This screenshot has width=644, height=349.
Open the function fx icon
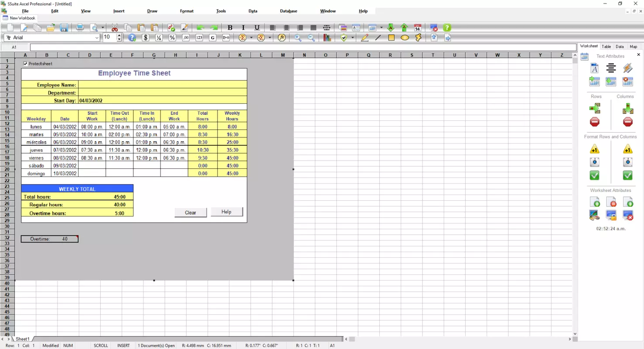[x=282, y=38]
